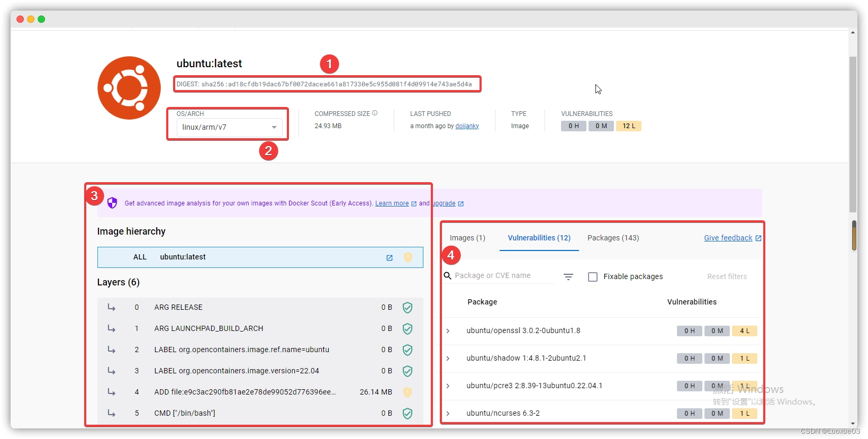Click ubuntu/openssl 3.0.2-0ubuntu1.8 package name
This screenshot has height=439, width=868.
pos(523,331)
